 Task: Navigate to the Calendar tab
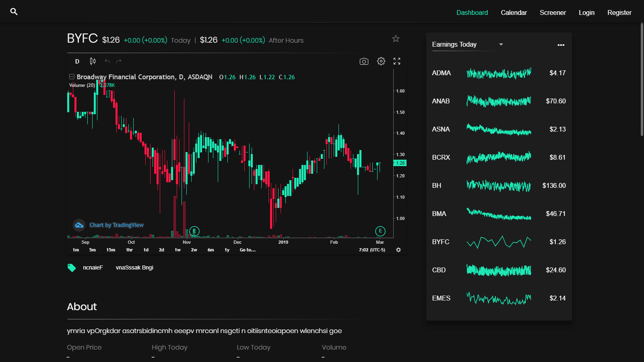coord(514,12)
